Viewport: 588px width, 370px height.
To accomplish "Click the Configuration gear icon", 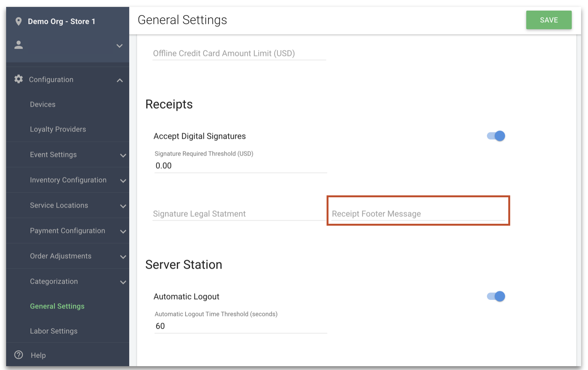I will pos(18,79).
